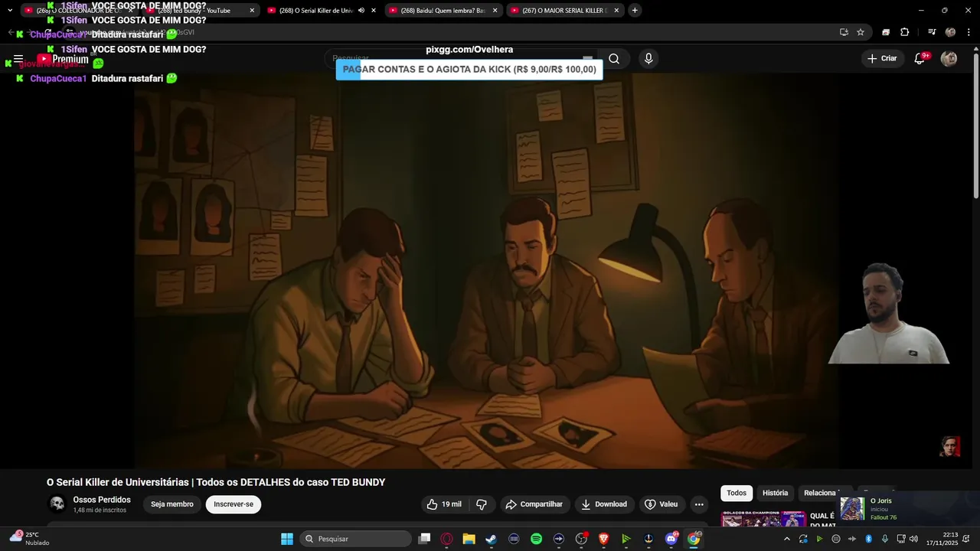Close the ted bundy - YouTube tab
980x551 pixels.
click(x=252, y=11)
